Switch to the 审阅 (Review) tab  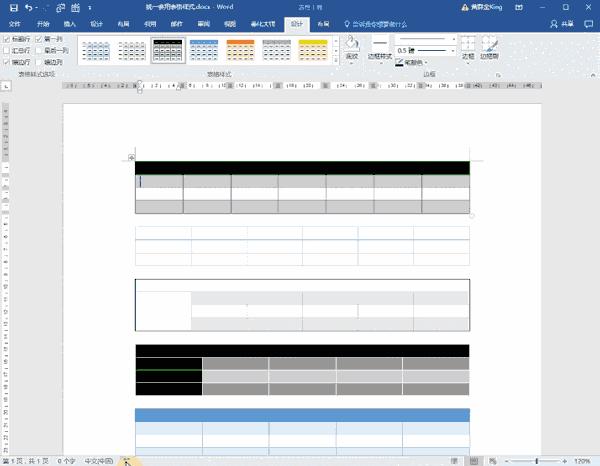tap(203, 24)
